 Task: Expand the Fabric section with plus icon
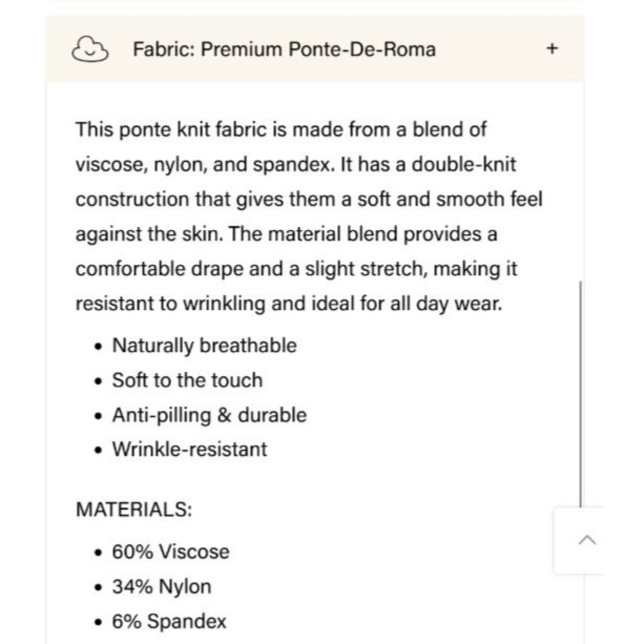pos(552,48)
